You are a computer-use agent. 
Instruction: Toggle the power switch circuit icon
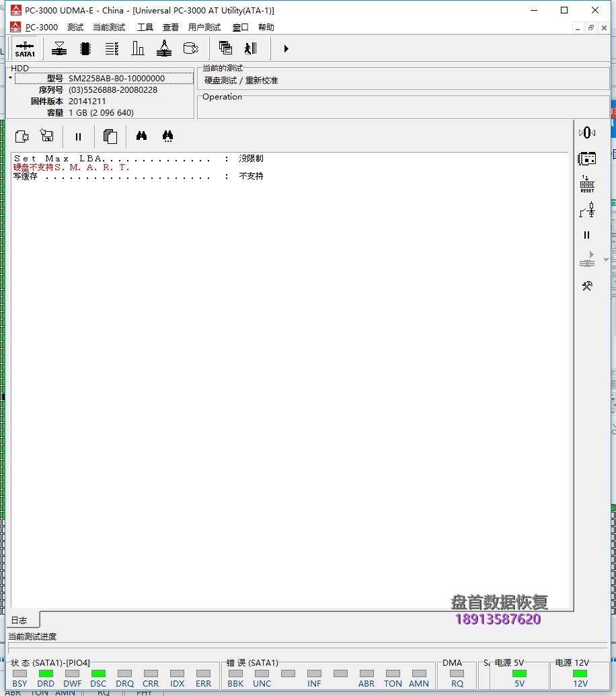[x=587, y=210]
